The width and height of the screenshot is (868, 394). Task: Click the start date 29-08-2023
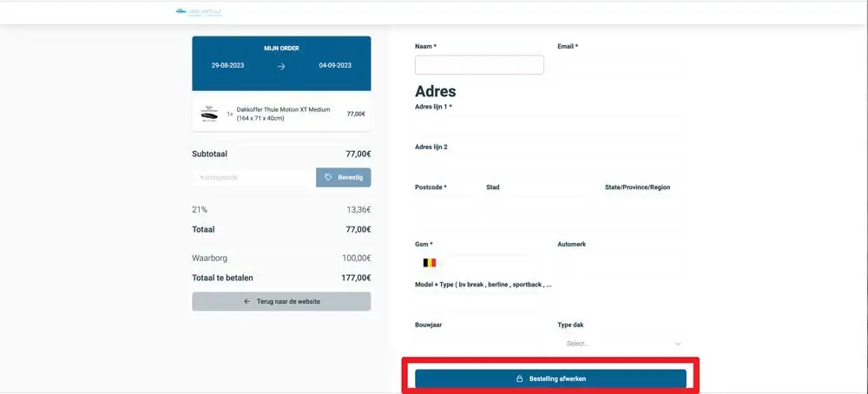(227, 65)
